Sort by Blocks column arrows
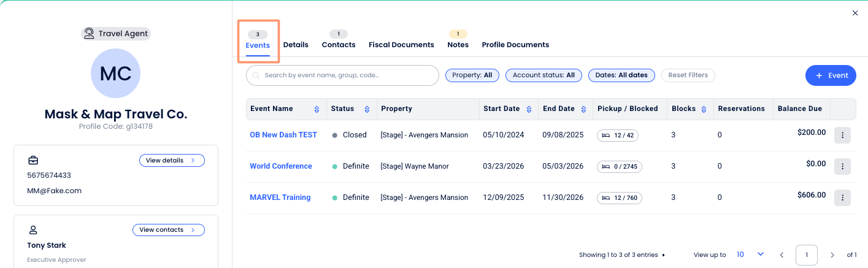868x268 pixels. (705, 109)
